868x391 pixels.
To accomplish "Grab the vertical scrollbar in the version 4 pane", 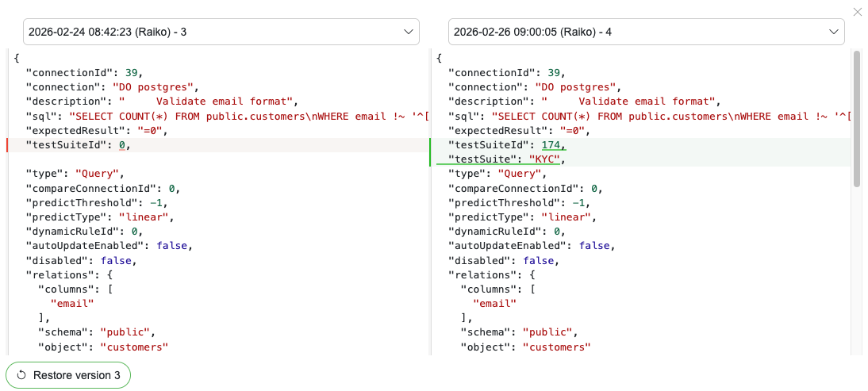I will tap(856, 119).
